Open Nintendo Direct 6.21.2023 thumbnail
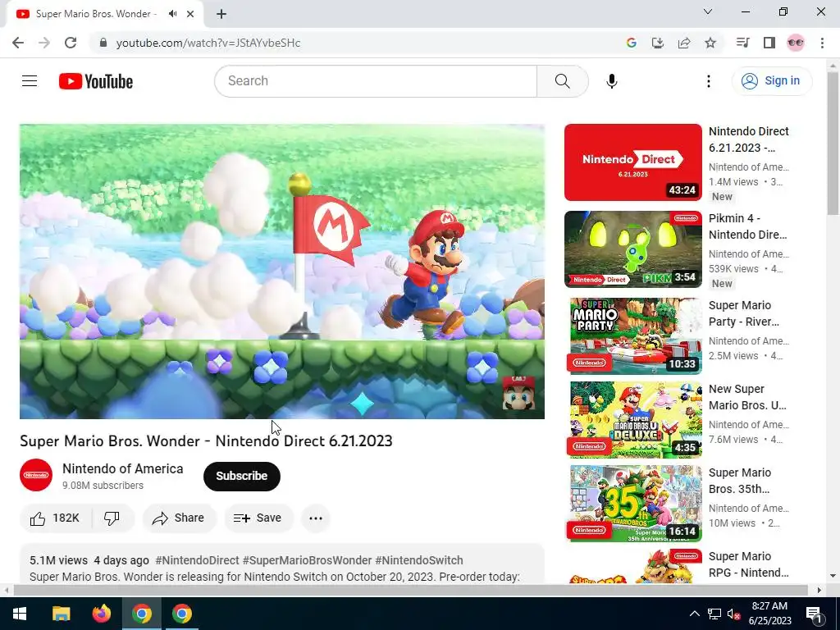 (632, 162)
